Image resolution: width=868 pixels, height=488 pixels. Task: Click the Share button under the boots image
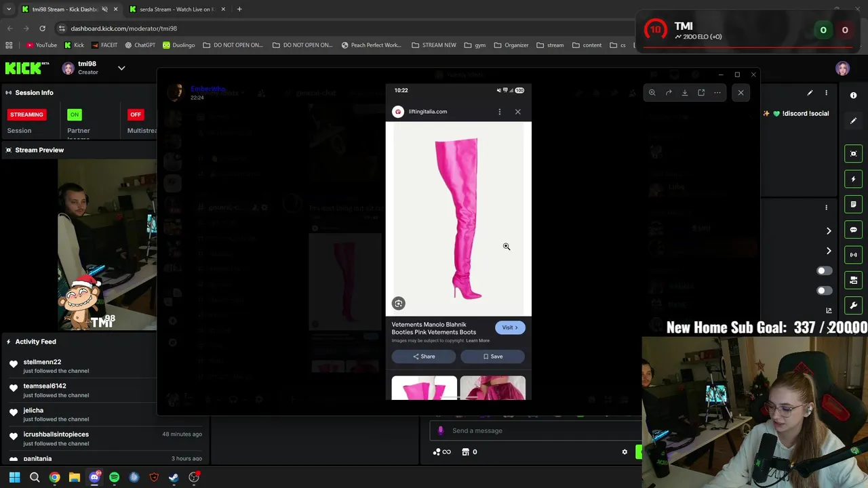click(424, 357)
